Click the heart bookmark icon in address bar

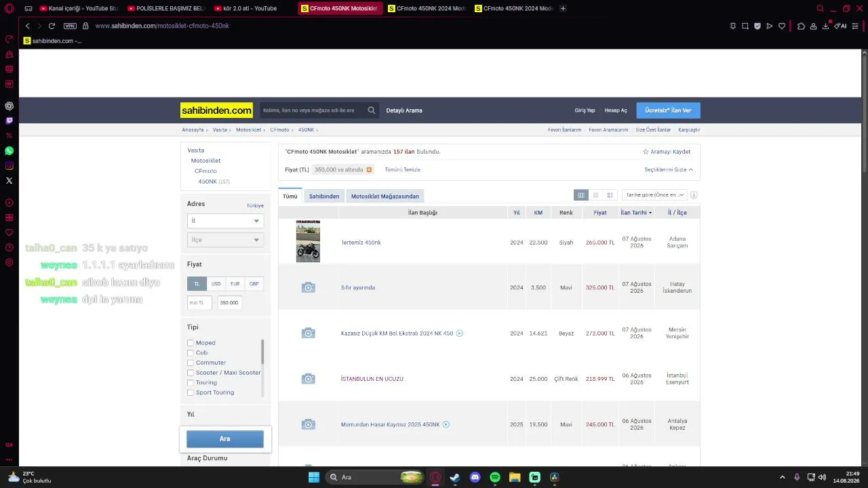(x=781, y=26)
